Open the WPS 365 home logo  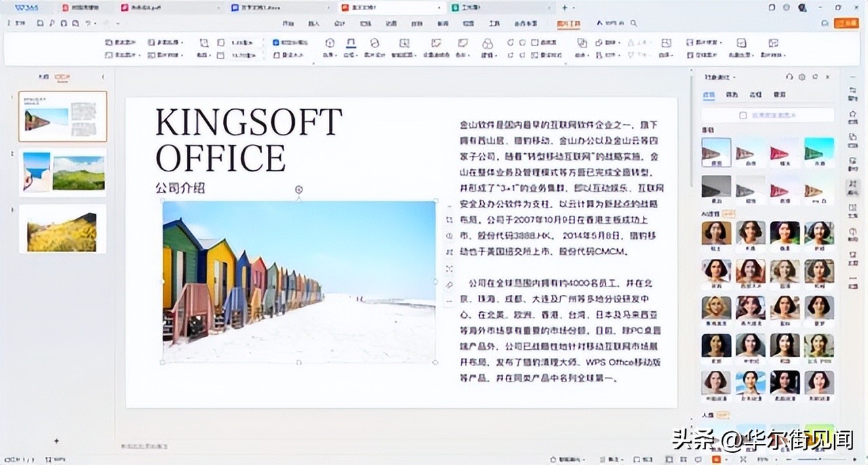tap(27, 7)
